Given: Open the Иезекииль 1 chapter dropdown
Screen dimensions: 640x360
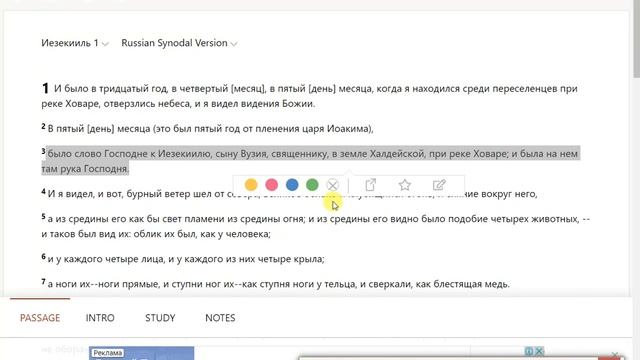Looking at the screenshot, I should click(75, 43).
